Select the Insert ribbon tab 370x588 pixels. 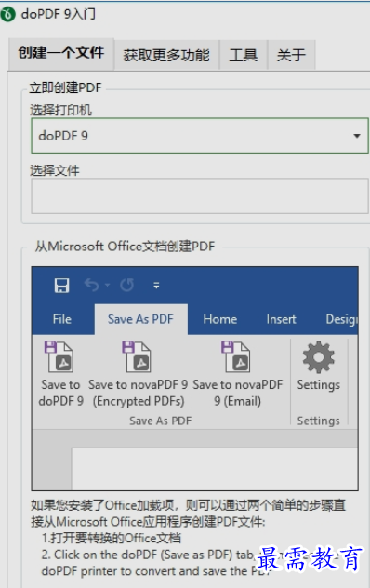point(281,319)
